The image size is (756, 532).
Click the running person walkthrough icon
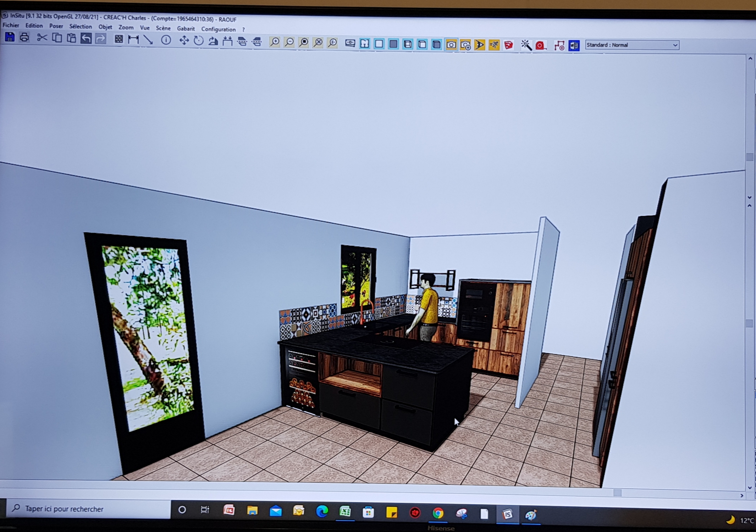pos(494,45)
